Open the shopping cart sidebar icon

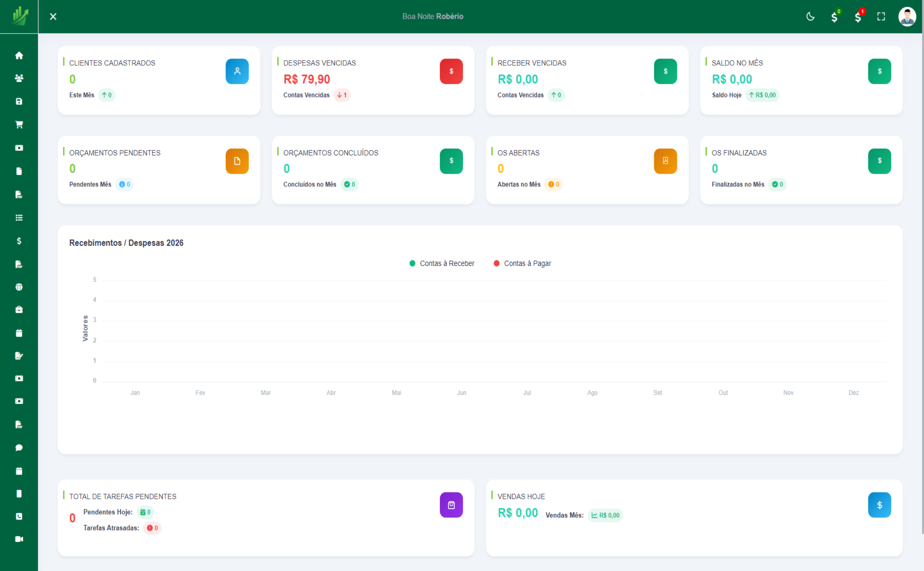19,124
